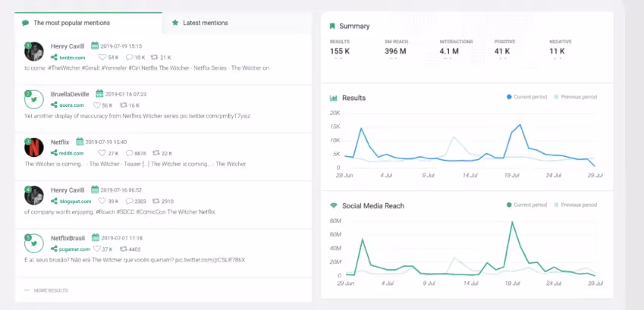This screenshot has height=310, width=644.
Task: Click retweet icon showing 22 K
Action: [156, 153]
